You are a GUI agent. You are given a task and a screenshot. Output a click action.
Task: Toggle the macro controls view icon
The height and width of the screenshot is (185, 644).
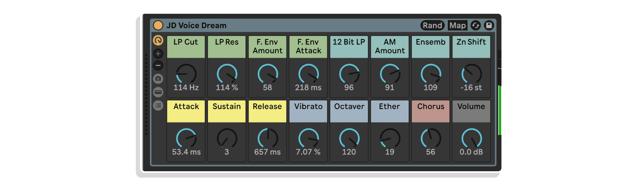158,40
